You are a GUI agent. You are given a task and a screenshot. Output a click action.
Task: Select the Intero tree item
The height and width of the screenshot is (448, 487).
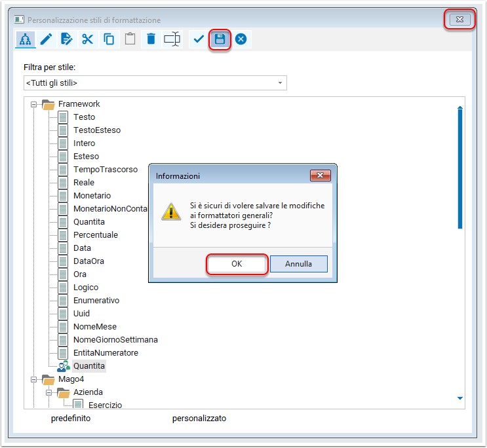pyautogui.click(x=84, y=143)
